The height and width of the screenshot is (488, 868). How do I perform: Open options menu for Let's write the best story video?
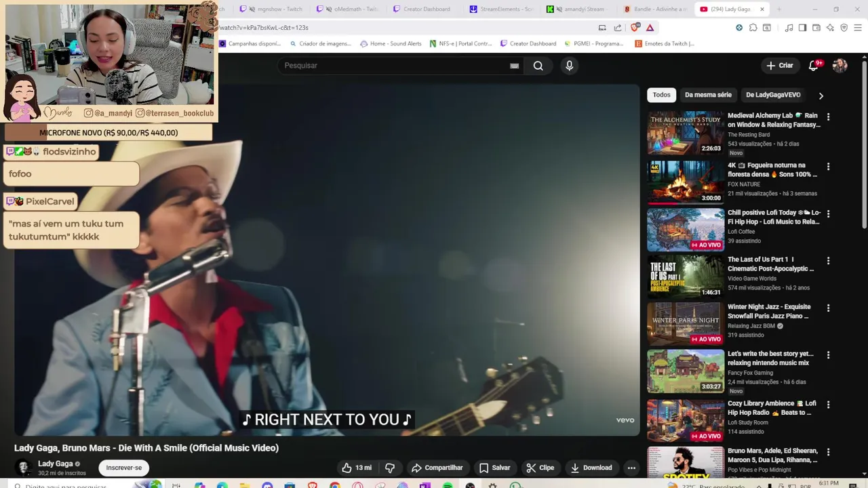(828, 354)
